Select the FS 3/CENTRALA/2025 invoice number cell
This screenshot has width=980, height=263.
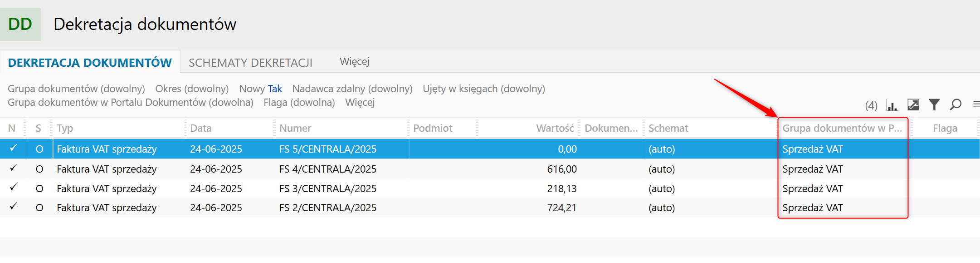click(x=327, y=189)
